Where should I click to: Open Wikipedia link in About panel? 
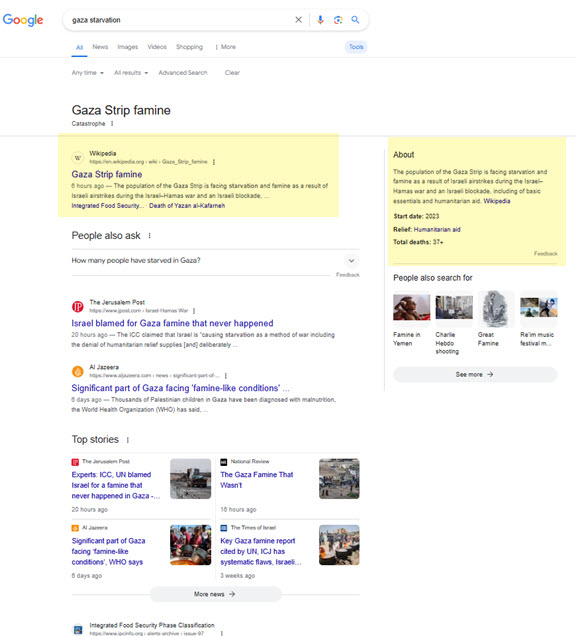(x=497, y=201)
